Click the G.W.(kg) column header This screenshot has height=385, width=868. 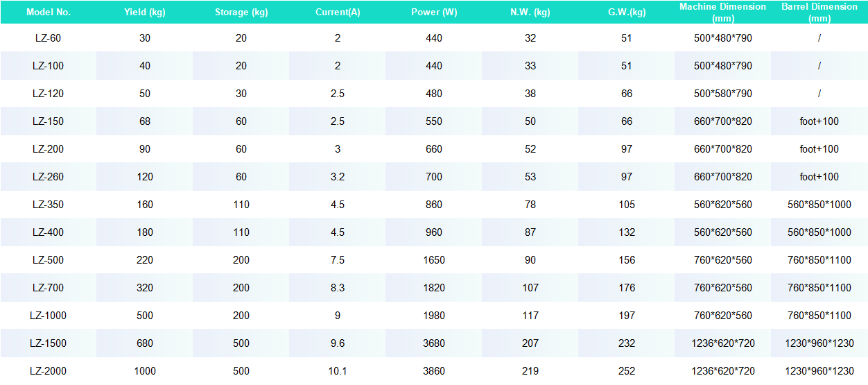pos(626,12)
